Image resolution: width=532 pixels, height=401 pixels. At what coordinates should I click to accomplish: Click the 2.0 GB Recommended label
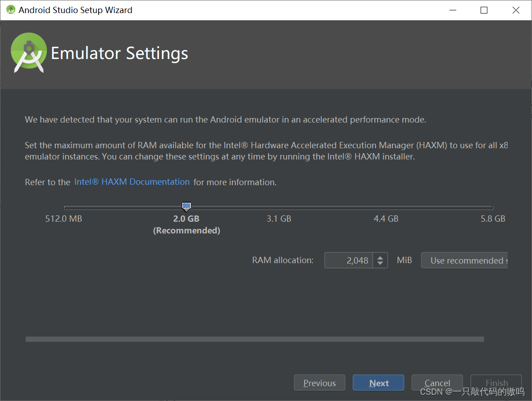click(186, 224)
